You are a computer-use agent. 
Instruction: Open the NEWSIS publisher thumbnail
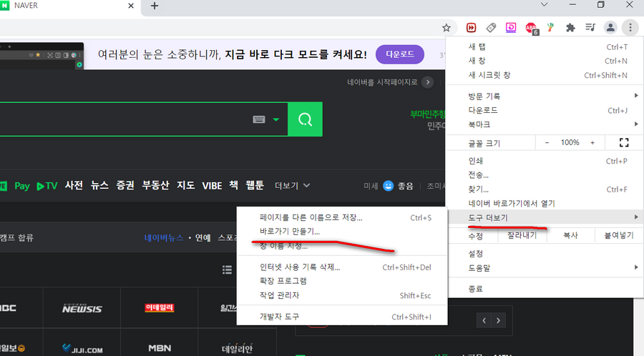[82, 308]
